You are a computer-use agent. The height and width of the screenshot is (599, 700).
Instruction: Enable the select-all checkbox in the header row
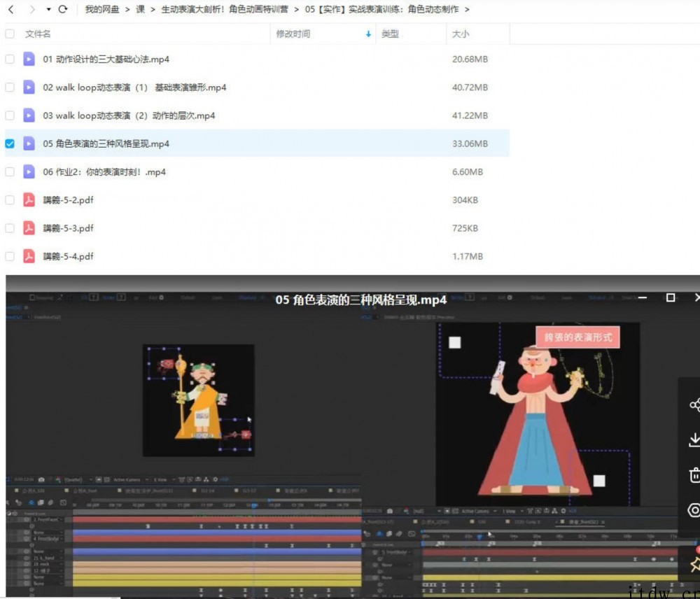coord(9,33)
